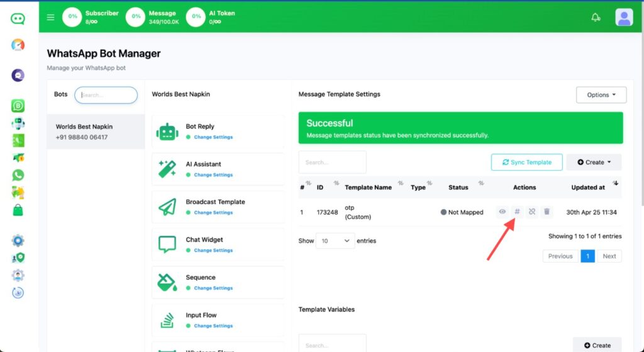644x352 pixels.
Task: Open Change Settings under Input Flow
Action: point(213,326)
